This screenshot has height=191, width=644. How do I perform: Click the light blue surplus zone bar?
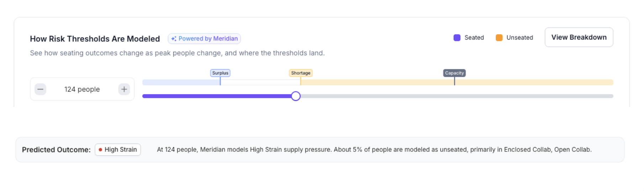pos(181,82)
